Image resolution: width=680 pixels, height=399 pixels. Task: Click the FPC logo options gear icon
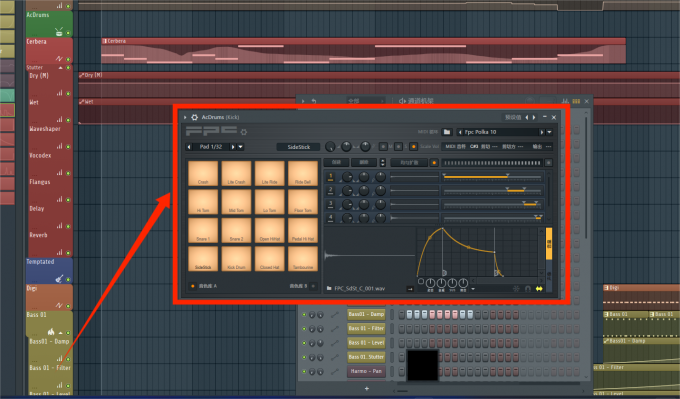pos(244,132)
